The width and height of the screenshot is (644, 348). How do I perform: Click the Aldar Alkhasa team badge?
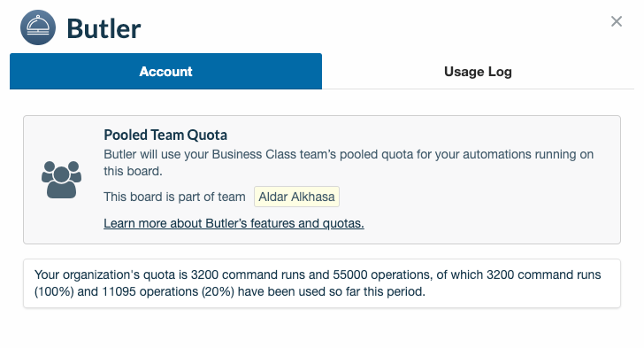[x=296, y=197]
